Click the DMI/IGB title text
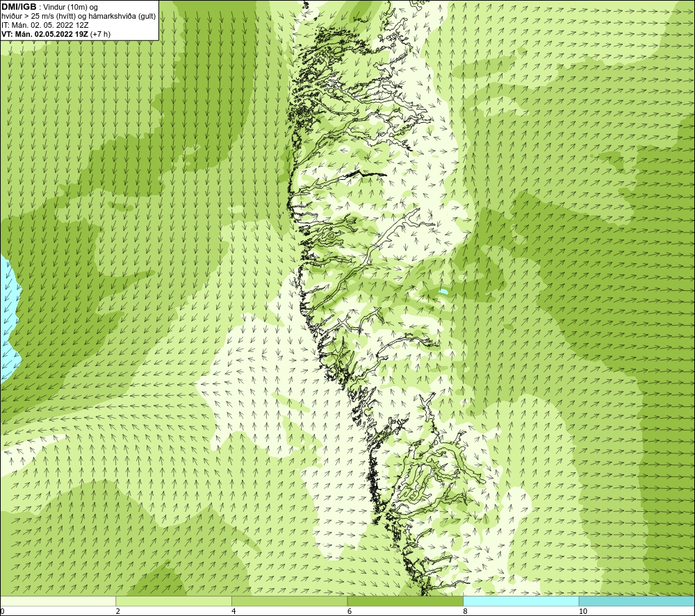This screenshot has height=616, width=695. 19,7
